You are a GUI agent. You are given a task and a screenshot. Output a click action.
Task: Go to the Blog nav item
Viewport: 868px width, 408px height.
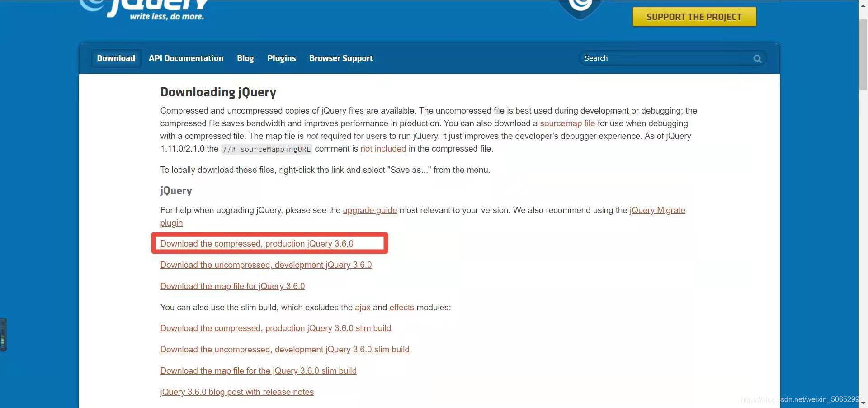(245, 58)
